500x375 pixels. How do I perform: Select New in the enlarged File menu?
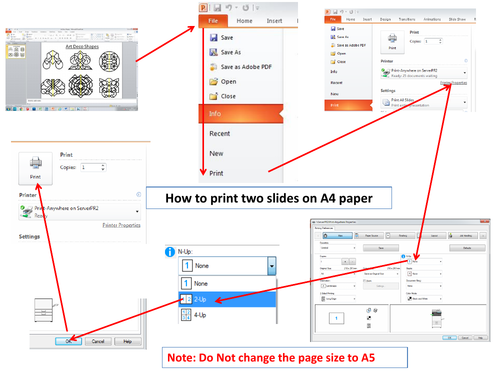click(216, 154)
